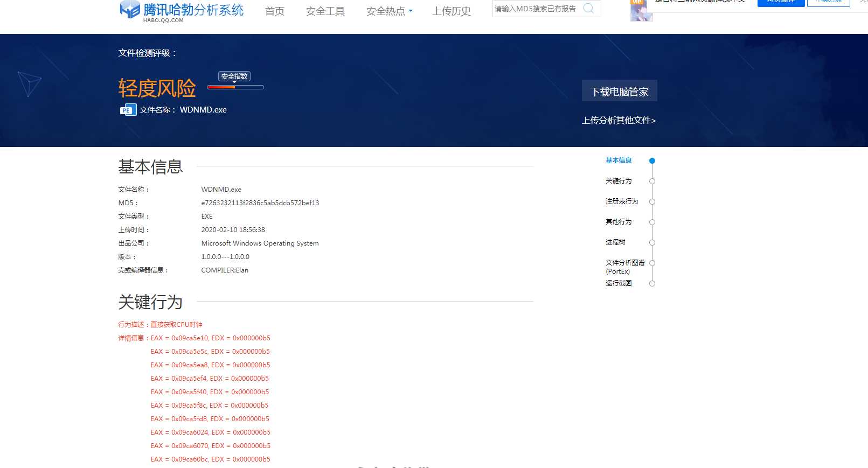This screenshot has width=868, height=468.
Task: Click row EAX = 0x09ca60bc
Action: 210,459
